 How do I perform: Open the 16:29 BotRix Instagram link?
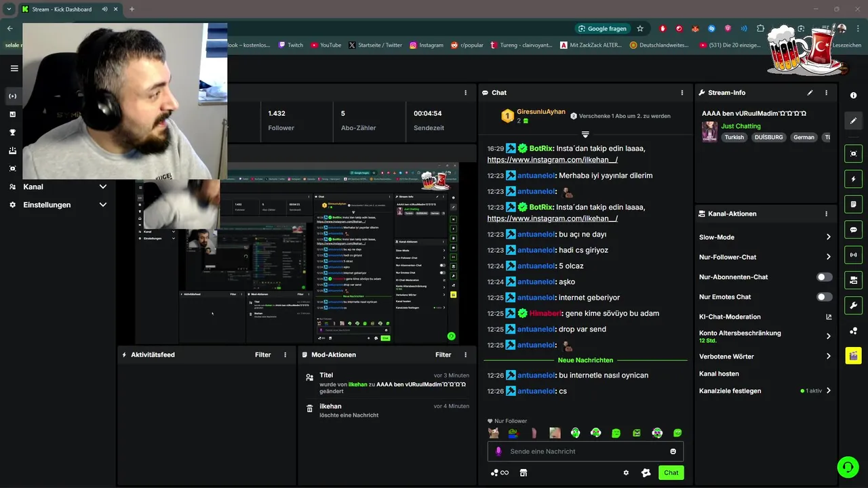coord(552,160)
